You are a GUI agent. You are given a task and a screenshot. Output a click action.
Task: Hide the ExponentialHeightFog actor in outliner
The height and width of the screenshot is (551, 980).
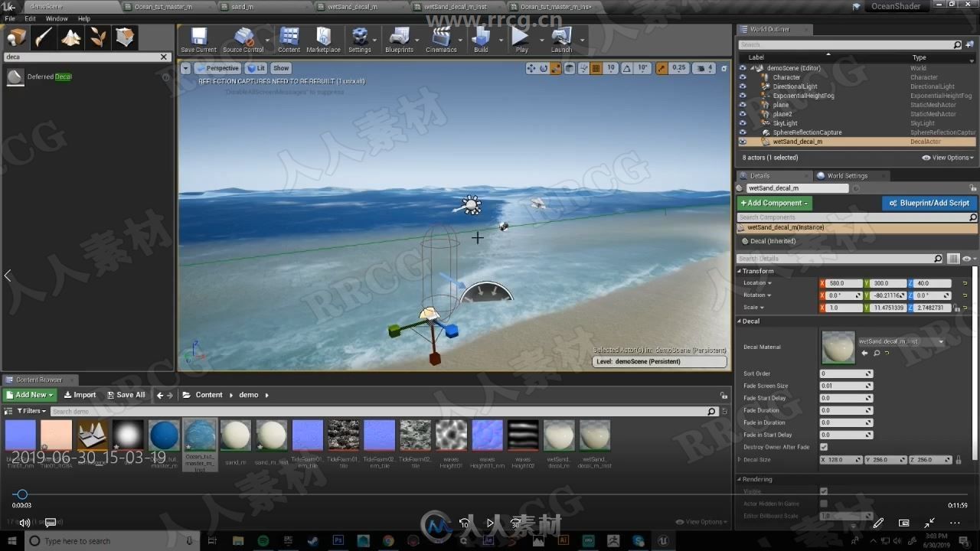point(742,96)
